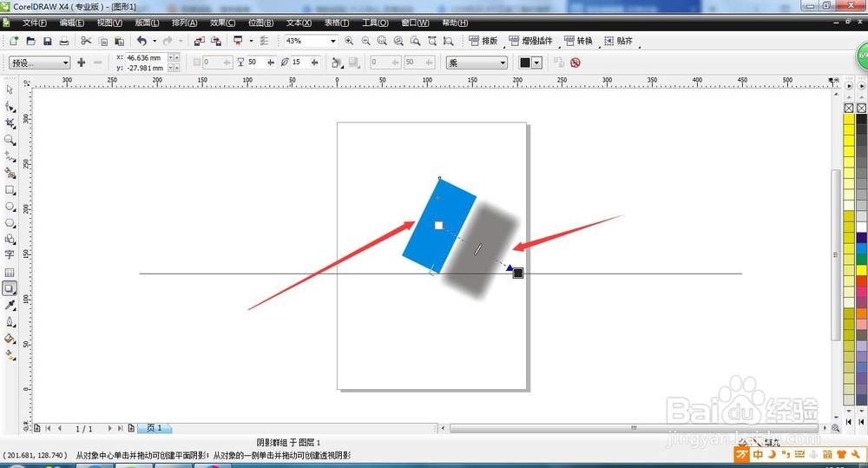
Task: Click the 增强插件 toolbar button
Action: [x=530, y=41]
